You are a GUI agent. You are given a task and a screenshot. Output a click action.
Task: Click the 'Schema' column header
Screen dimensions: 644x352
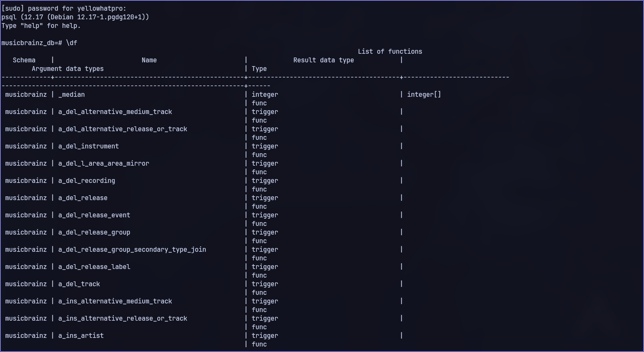(24, 60)
